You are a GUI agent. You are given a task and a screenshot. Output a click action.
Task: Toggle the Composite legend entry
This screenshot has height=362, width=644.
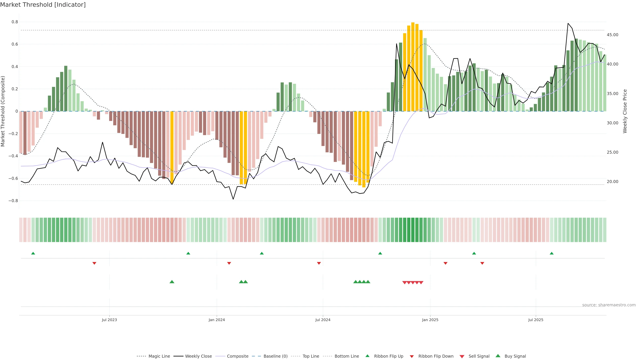pos(237,356)
